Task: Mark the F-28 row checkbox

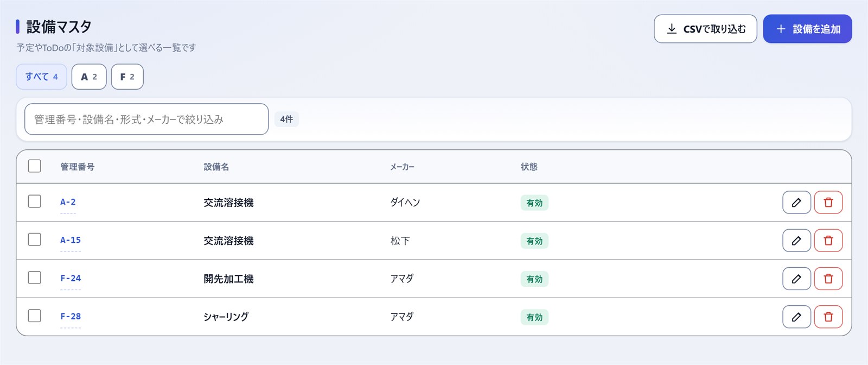Action: pyautogui.click(x=34, y=315)
